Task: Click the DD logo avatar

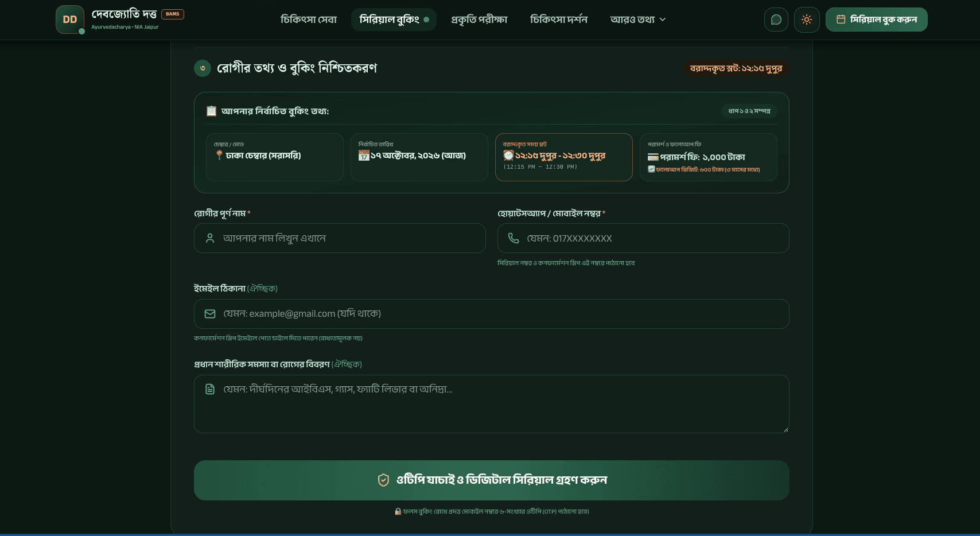Action: tap(70, 20)
